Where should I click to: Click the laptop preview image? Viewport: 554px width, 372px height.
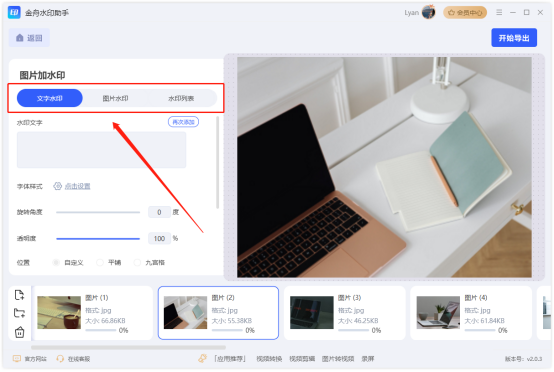[384, 167]
